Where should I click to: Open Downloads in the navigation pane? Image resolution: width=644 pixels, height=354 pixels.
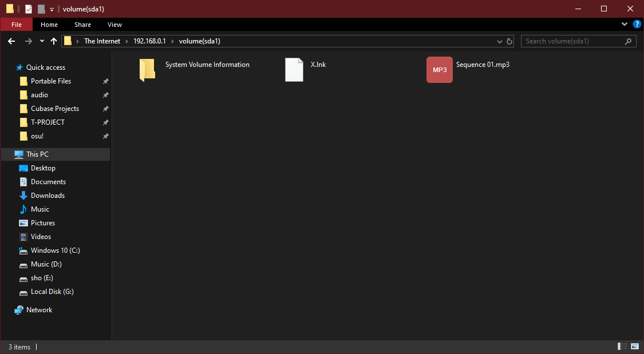[x=48, y=196]
